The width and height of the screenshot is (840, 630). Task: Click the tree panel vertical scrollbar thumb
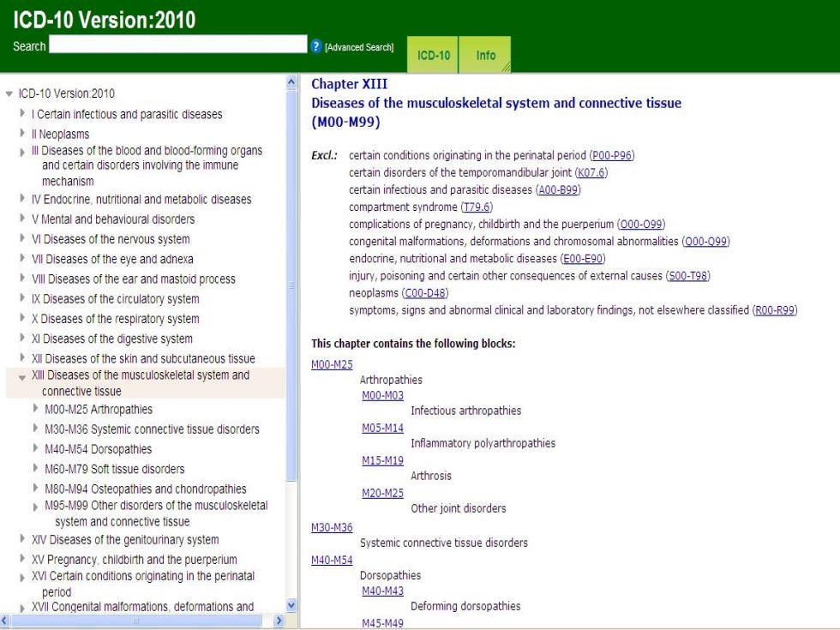tap(291, 285)
